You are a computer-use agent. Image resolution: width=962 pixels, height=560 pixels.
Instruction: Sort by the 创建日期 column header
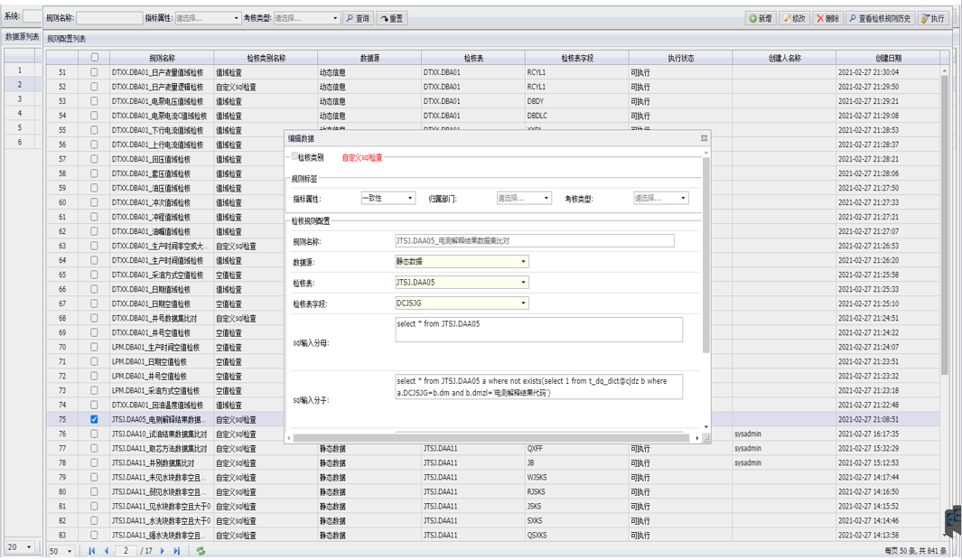pos(888,59)
